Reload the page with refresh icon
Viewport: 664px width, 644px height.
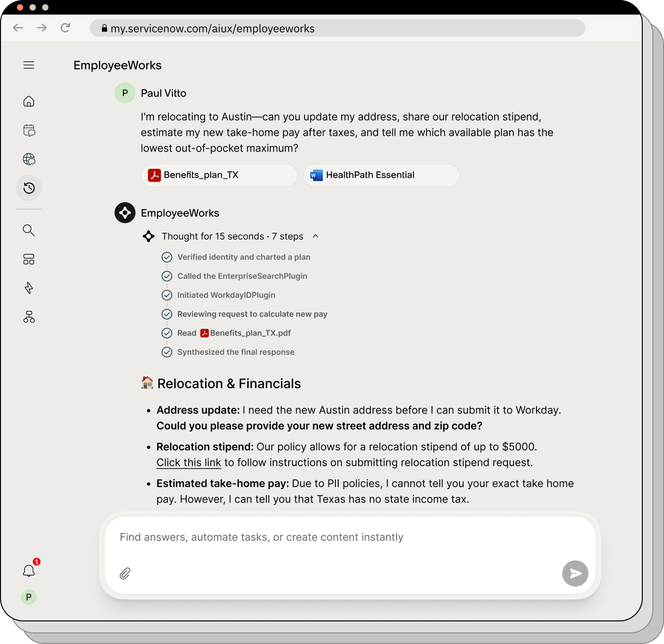pos(66,28)
